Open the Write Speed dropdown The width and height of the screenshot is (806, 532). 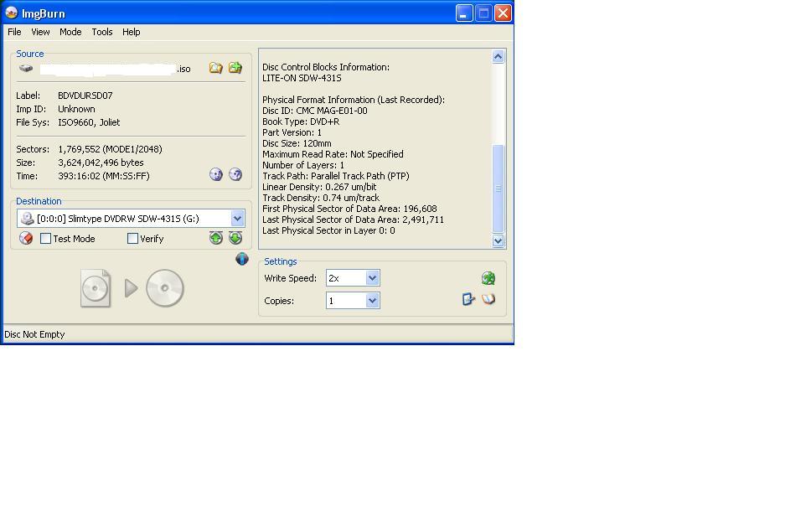tap(372, 278)
